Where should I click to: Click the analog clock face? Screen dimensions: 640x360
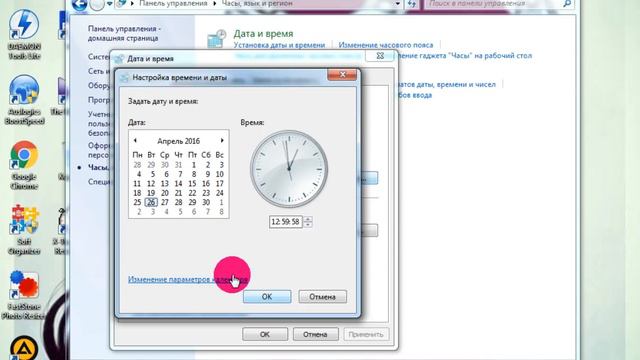coord(289,169)
